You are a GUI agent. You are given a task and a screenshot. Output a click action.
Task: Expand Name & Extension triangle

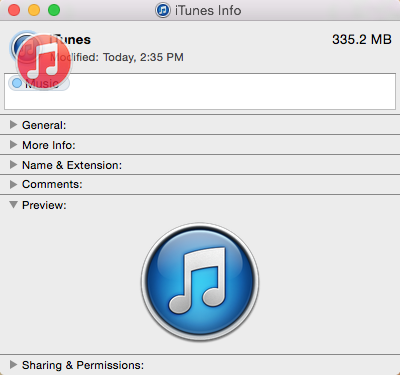[13, 165]
